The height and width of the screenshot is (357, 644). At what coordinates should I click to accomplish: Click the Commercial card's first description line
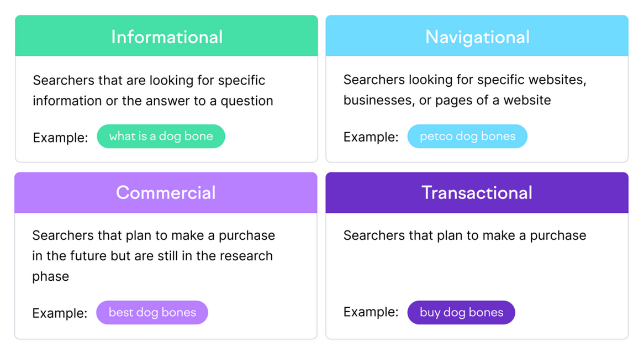click(153, 235)
